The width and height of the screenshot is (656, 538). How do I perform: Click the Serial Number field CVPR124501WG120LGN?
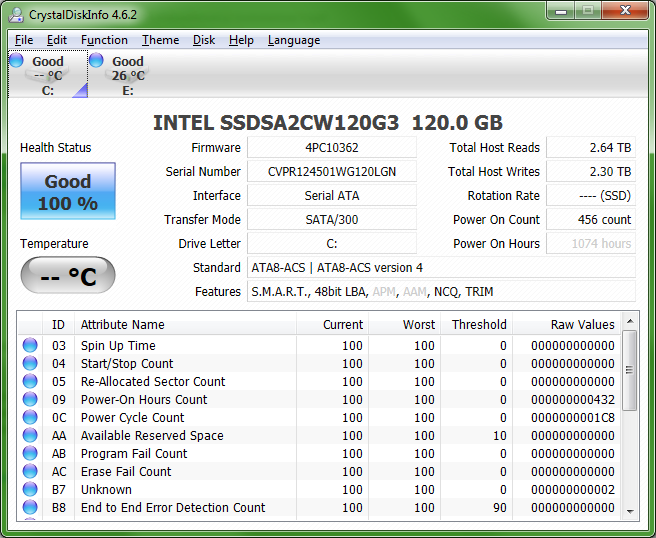pos(332,172)
